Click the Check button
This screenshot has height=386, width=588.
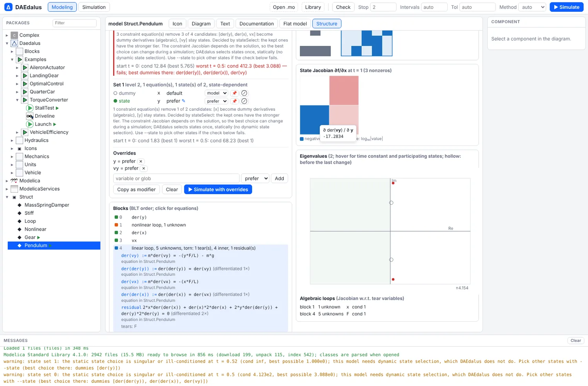pos(343,7)
